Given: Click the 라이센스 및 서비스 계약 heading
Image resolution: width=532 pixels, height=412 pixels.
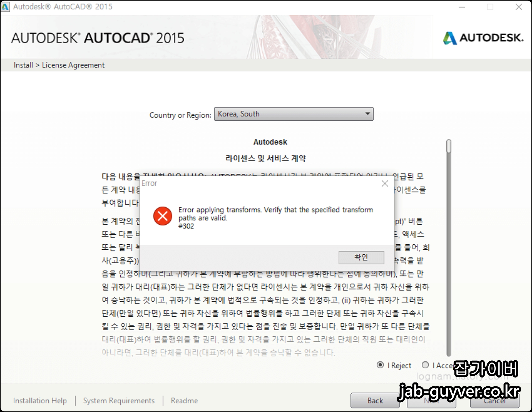Looking at the screenshot, I should 266,158.
